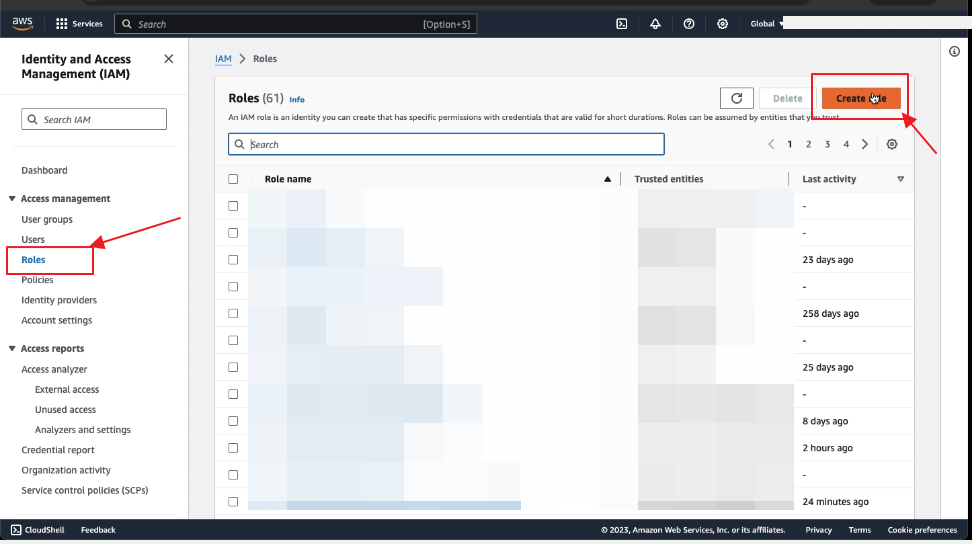Collapse the Access management section
This screenshot has height=544, width=972.
tap(12, 199)
